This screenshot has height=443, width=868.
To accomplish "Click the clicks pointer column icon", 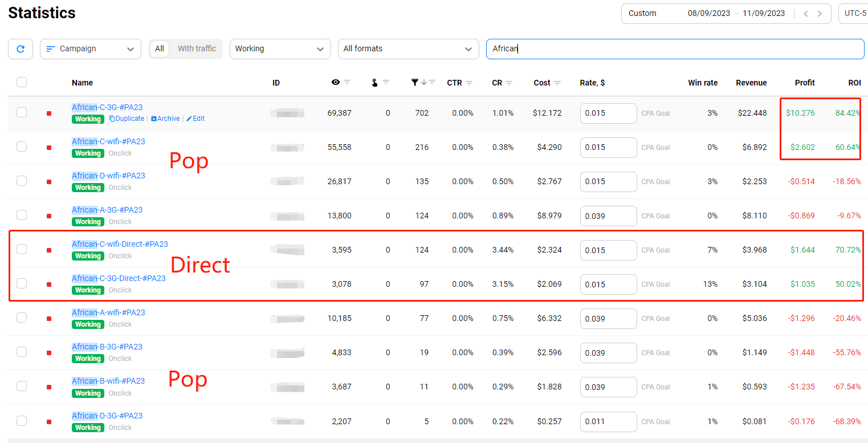I will (x=374, y=83).
